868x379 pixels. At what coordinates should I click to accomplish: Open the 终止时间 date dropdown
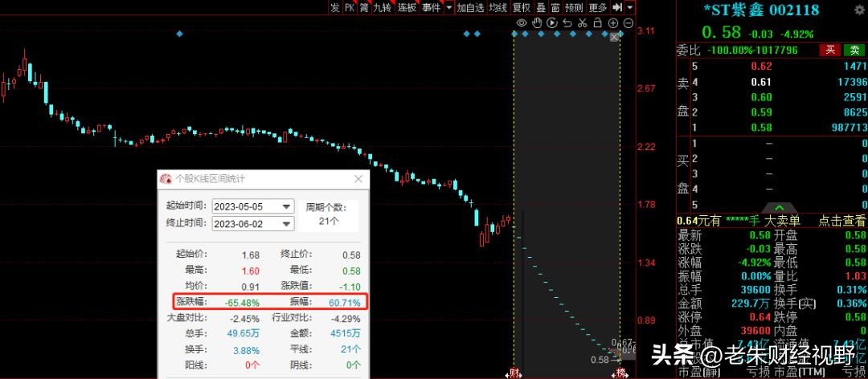pyautogui.click(x=286, y=223)
